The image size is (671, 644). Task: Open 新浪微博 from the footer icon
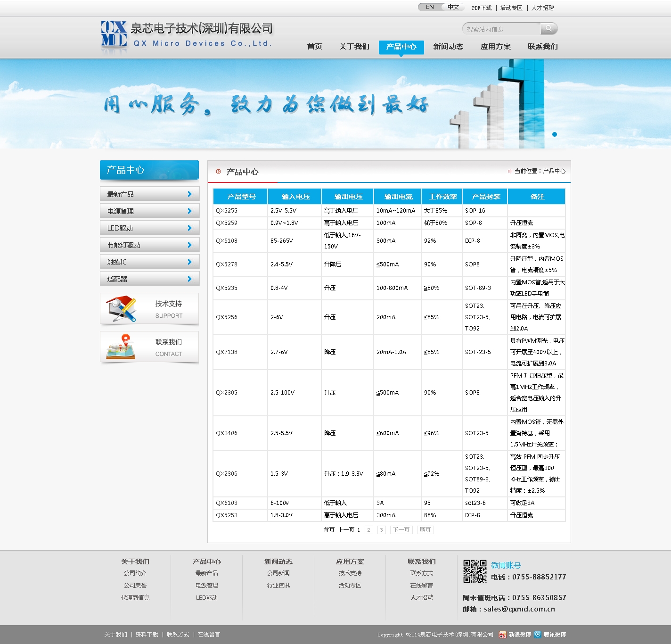click(503, 635)
